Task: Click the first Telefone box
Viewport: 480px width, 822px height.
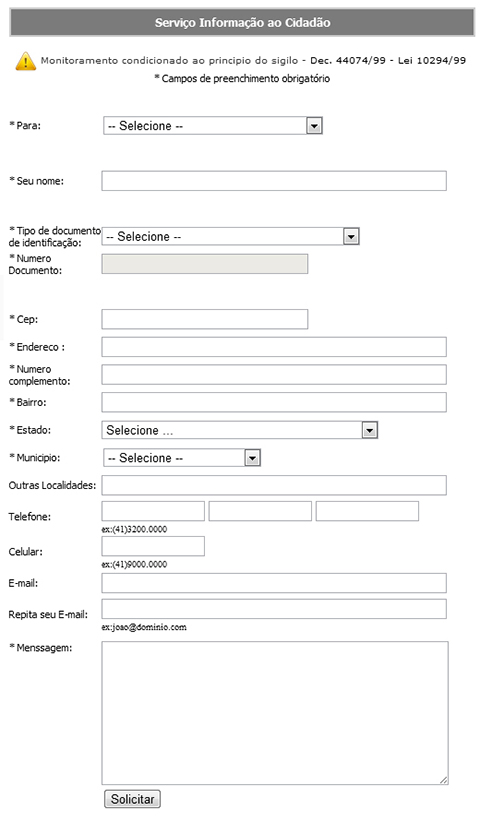Action: pyautogui.click(x=153, y=511)
